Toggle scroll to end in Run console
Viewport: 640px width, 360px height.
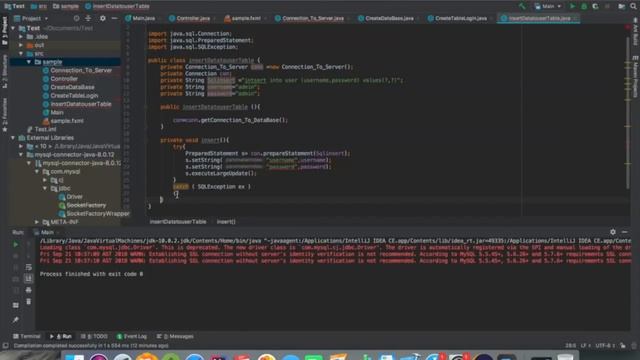pos(28,279)
